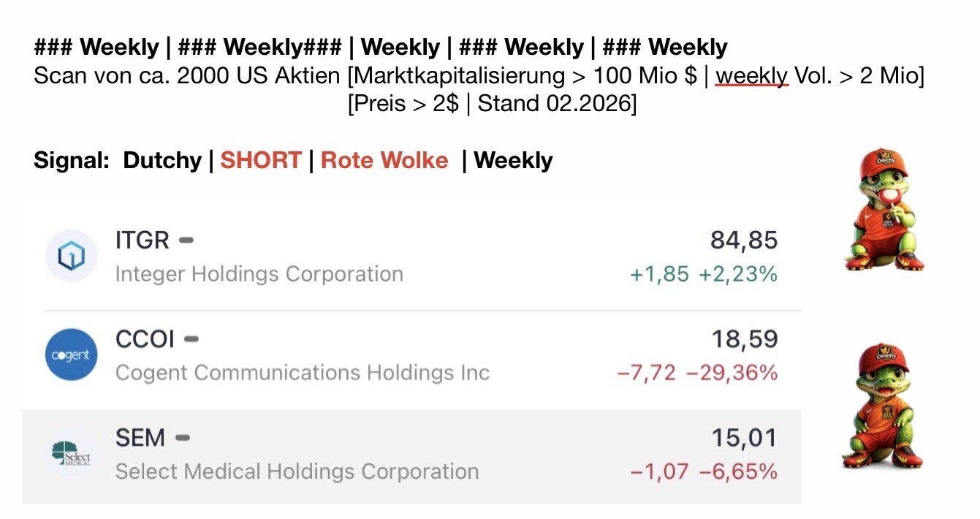
Task: Click CCOI change of −29,36%
Action: click(x=732, y=373)
